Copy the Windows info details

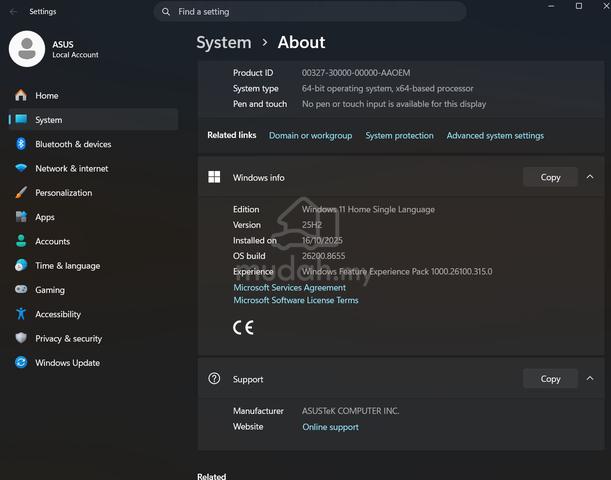[x=550, y=177]
